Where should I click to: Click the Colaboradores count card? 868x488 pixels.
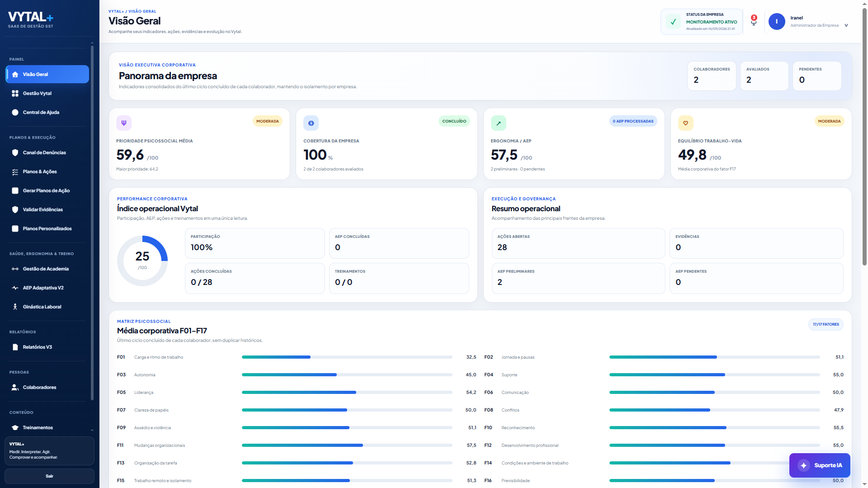point(712,76)
